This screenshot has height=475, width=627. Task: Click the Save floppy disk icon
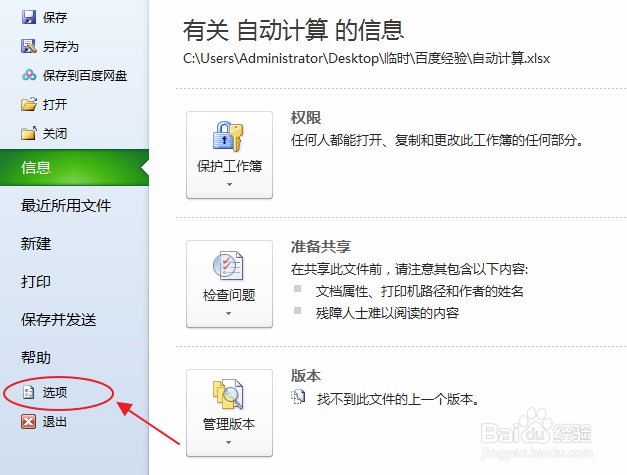coord(29,17)
